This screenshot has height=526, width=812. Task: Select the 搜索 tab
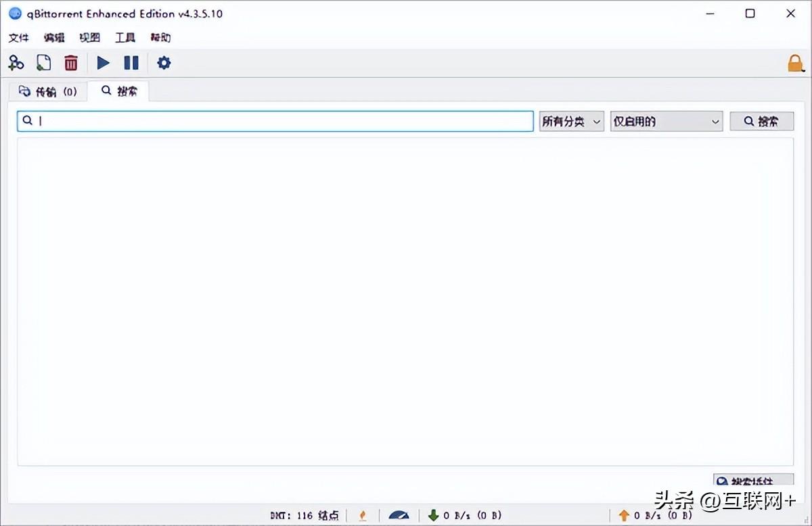[x=119, y=91]
